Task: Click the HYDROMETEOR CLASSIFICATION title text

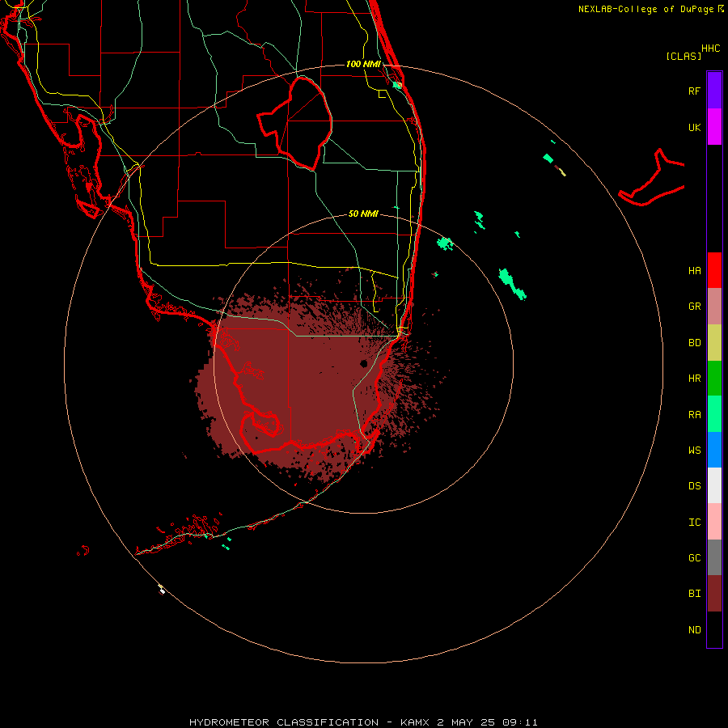Action: [x=284, y=722]
